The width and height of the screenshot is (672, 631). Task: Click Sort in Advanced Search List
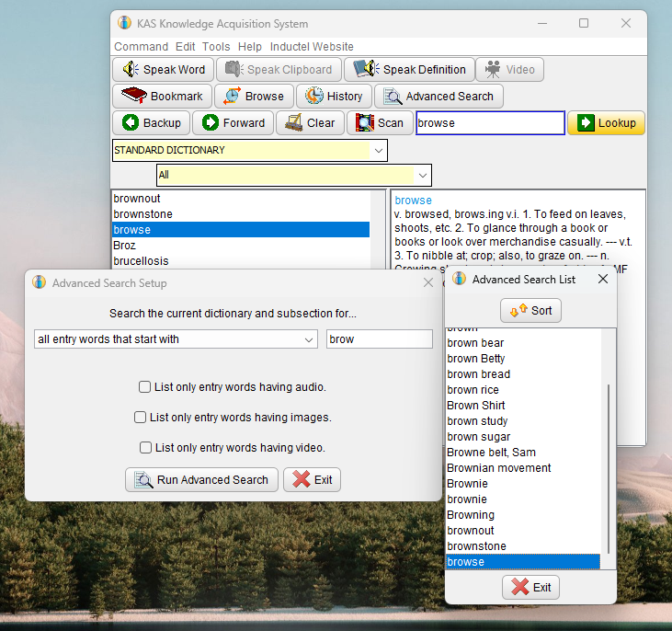click(x=530, y=311)
